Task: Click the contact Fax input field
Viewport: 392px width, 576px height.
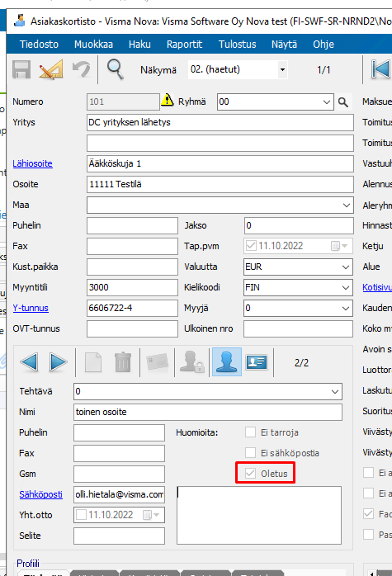Action: (x=119, y=453)
